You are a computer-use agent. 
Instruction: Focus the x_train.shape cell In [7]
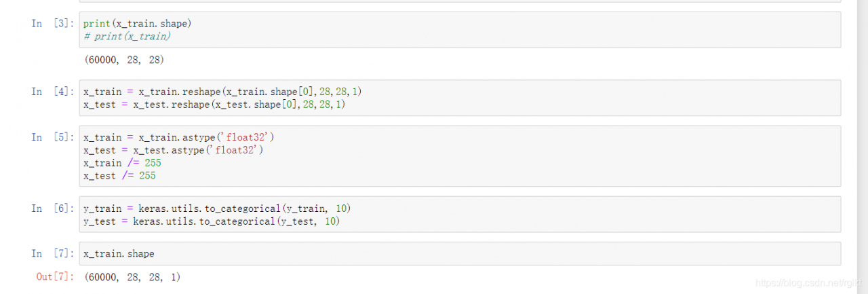[460, 254]
